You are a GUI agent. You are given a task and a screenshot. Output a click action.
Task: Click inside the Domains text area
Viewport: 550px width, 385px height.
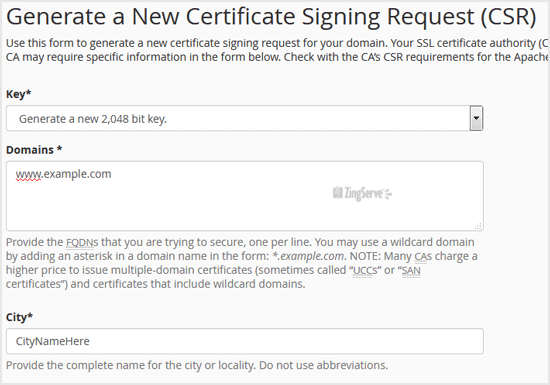pyautogui.click(x=244, y=196)
